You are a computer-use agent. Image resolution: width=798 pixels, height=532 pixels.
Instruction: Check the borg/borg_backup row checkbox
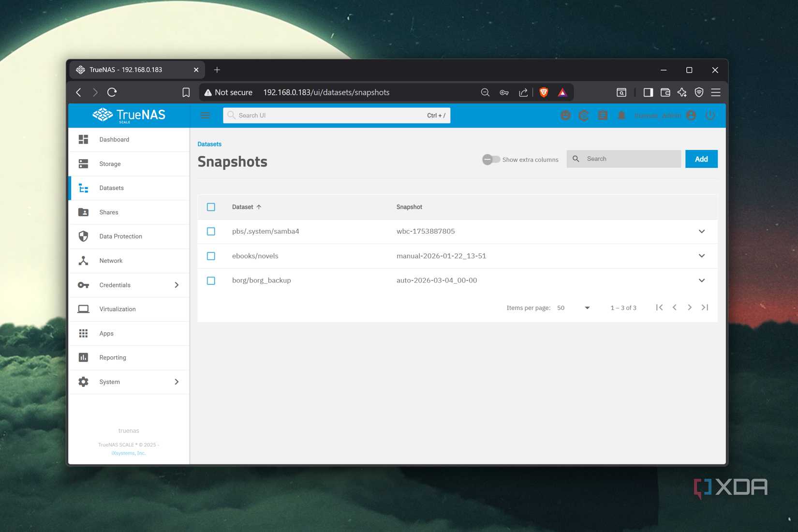211,281
